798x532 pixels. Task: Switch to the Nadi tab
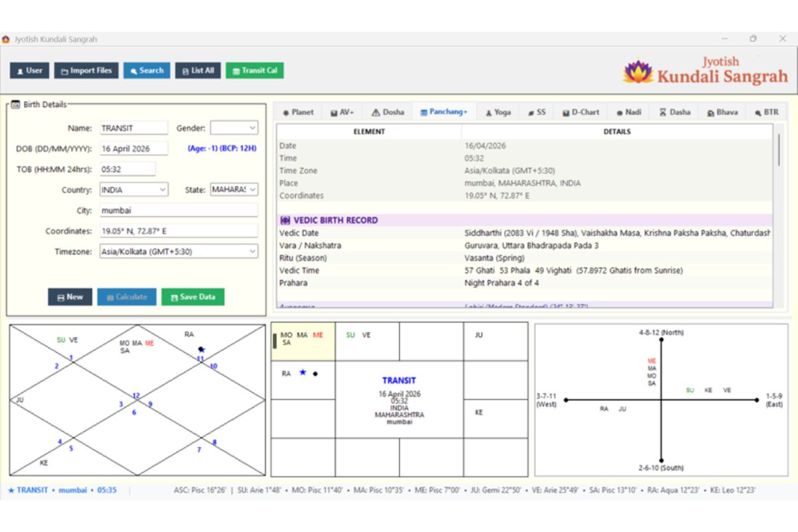coord(628,112)
